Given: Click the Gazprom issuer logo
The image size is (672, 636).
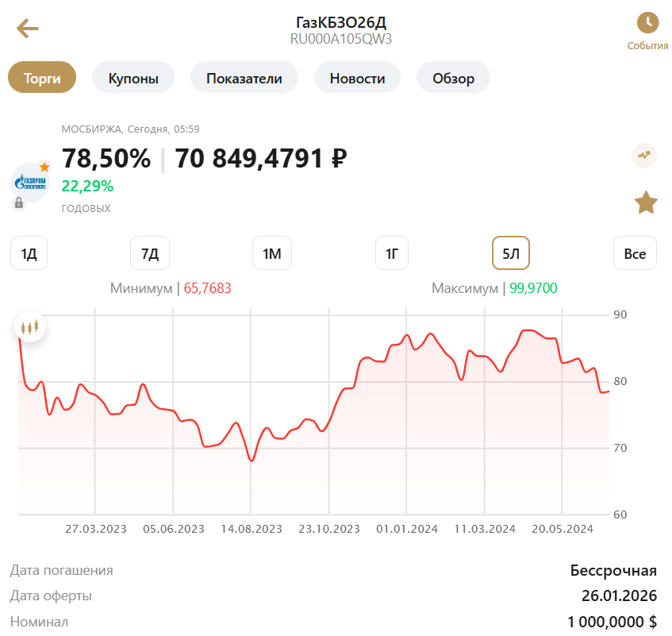Looking at the screenshot, I should [x=30, y=183].
